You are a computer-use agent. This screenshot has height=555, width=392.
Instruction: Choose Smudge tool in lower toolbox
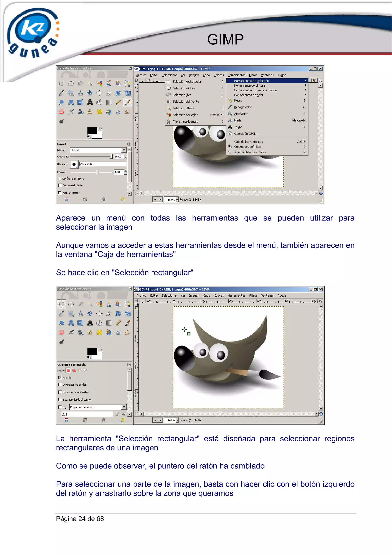tap(127, 333)
